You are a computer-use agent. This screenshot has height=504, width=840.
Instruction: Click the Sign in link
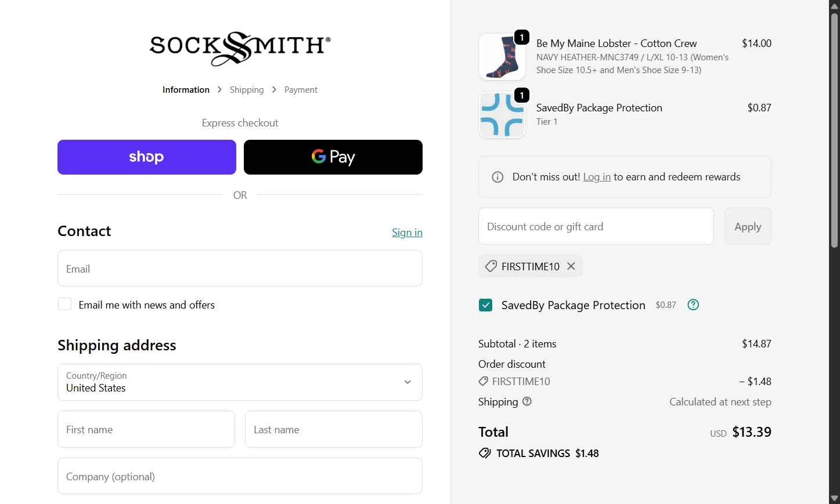pos(407,233)
